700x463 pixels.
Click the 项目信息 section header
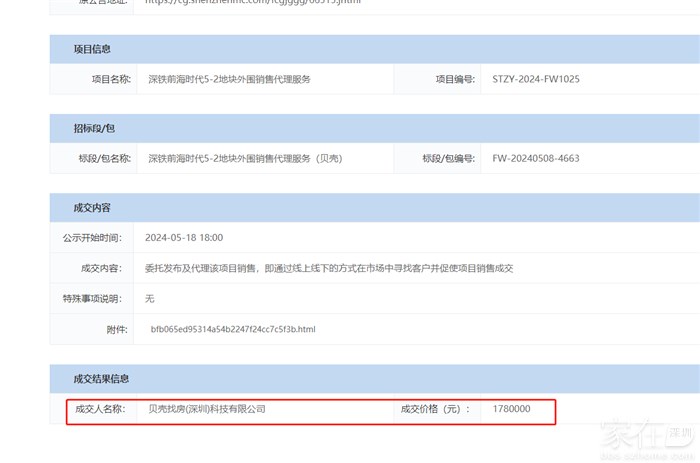pos(92,49)
